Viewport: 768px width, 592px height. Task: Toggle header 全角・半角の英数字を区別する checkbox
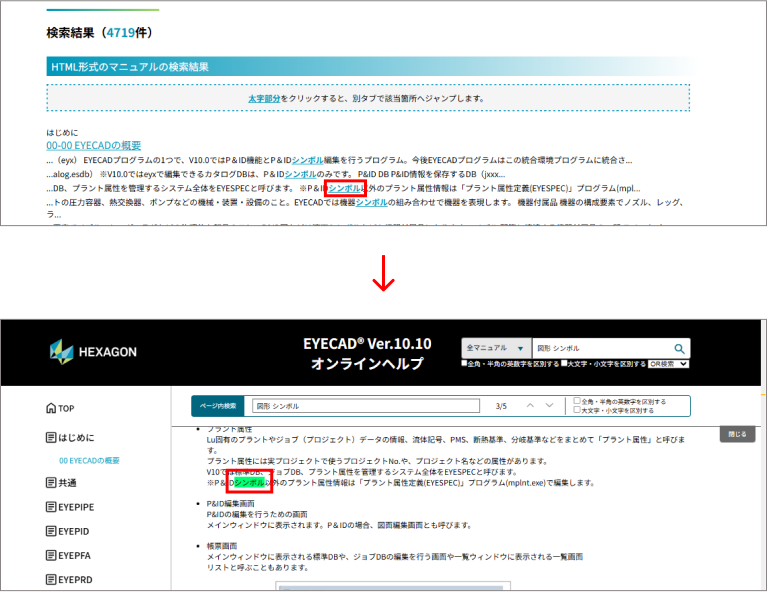(x=464, y=364)
